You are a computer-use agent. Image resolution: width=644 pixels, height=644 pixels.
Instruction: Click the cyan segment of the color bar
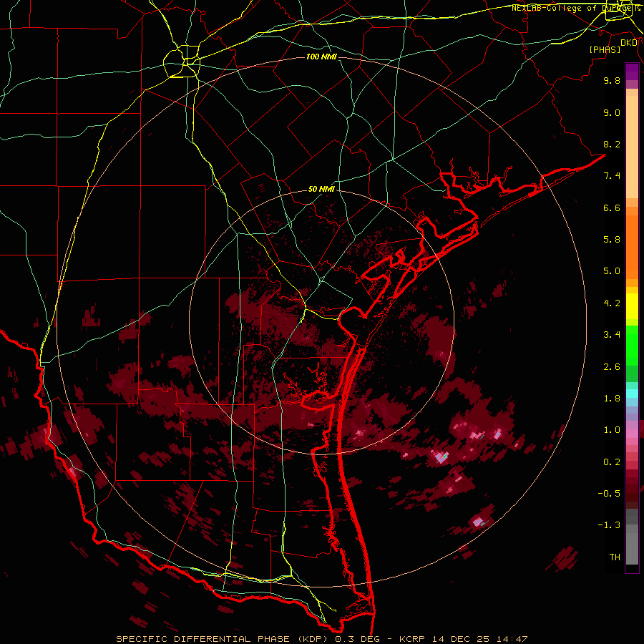click(632, 394)
